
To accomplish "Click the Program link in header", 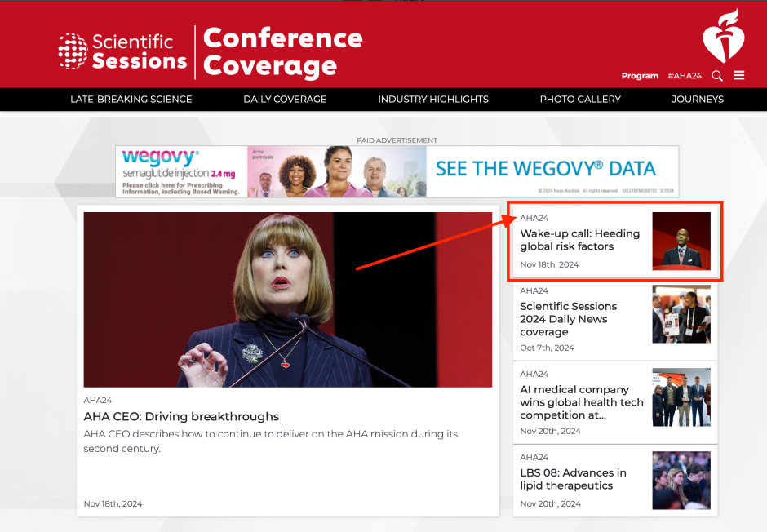I will click(640, 76).
